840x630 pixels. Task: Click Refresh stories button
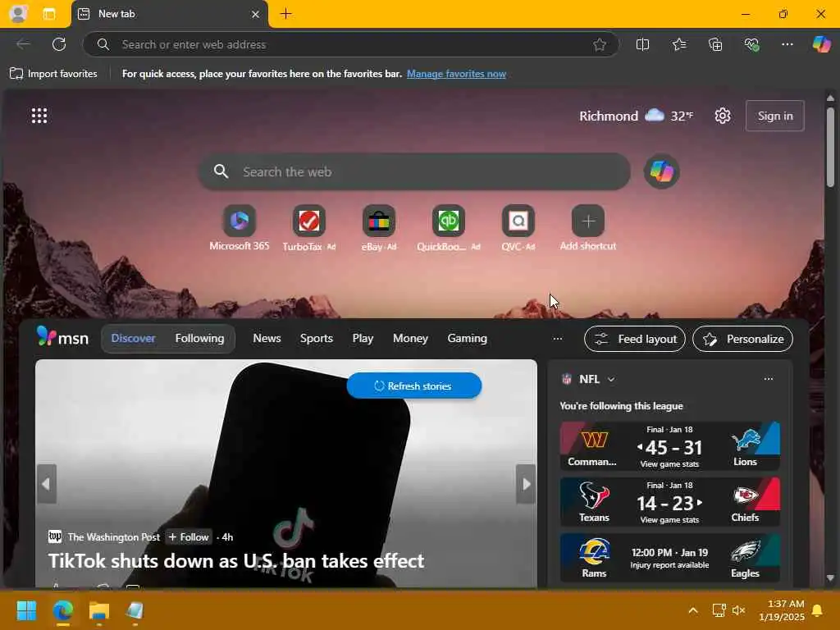point(414,386)
